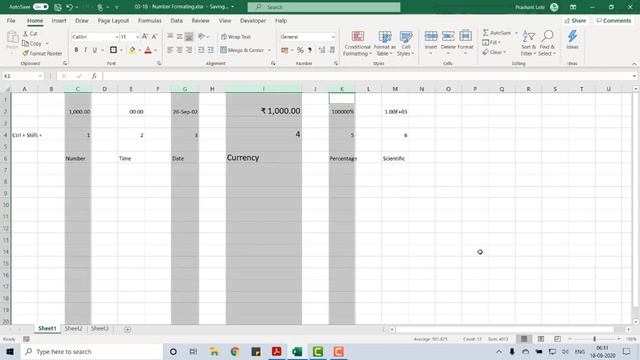This screenshot has width=640, height=360.
Task: Apply Percent Style icon
Action: click(x=300, y=50)
